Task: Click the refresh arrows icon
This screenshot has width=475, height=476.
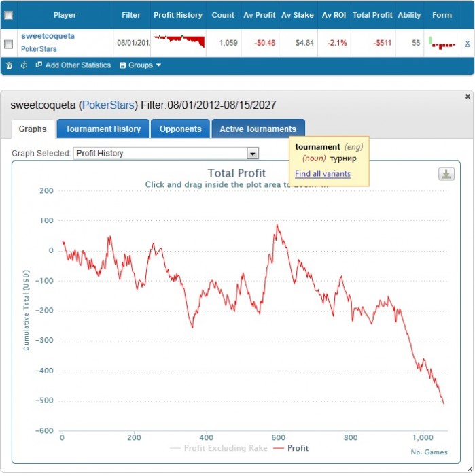Action: [24, 65]
